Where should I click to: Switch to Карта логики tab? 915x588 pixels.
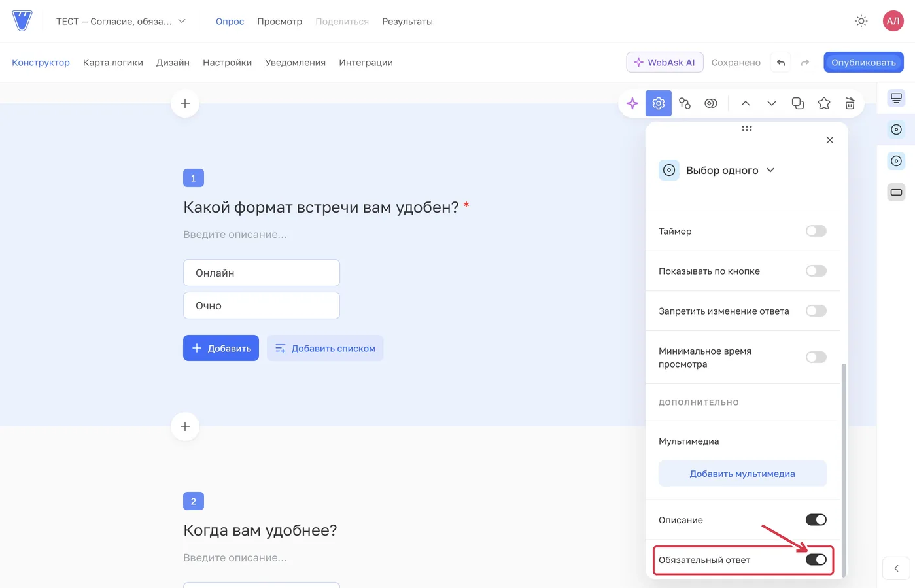pyautogui.click(x=113, y=63)
